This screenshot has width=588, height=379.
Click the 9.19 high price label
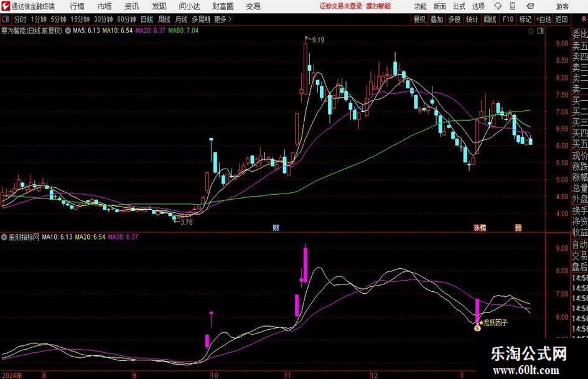[318, 40]
